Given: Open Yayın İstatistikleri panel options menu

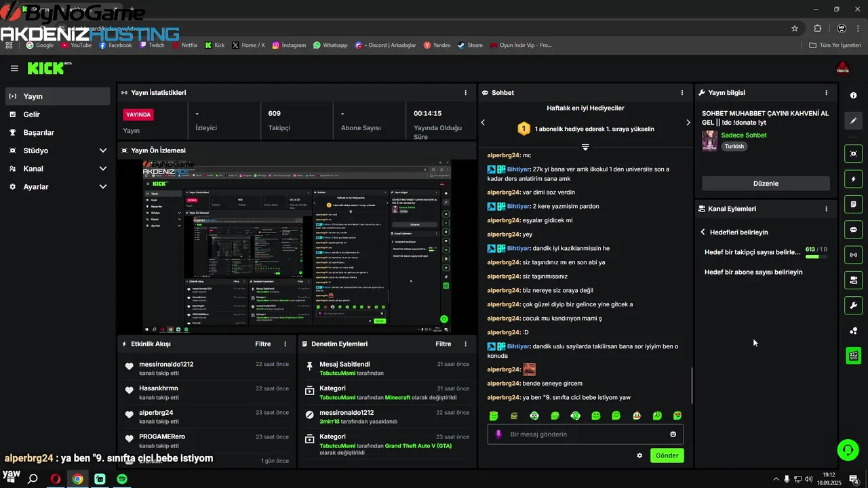Looking at the screenshot, I should tap(465, 92).
